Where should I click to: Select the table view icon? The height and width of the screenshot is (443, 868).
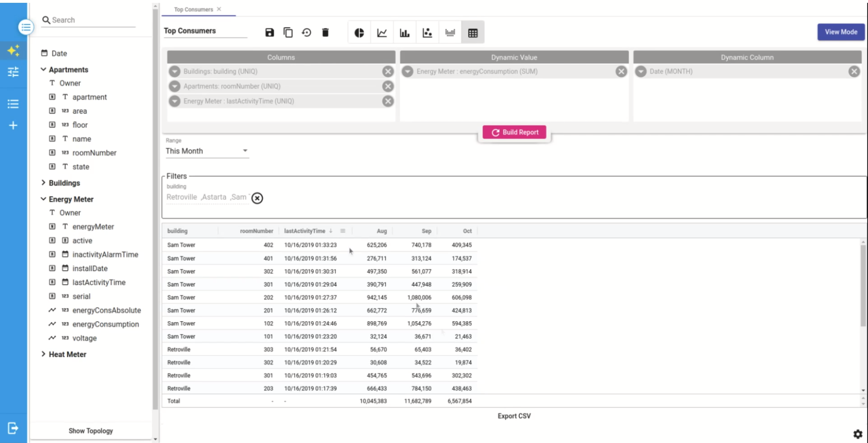(473, 33)
